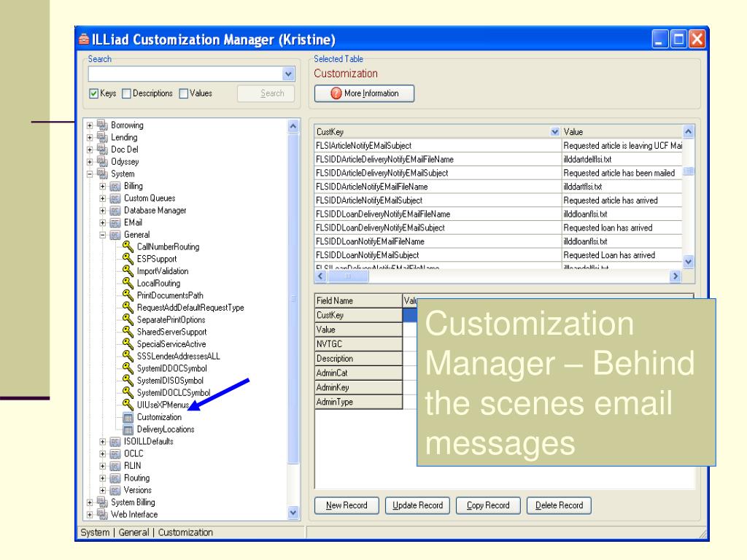This screenshot has width=747, height=560.
Task: Select the SharedServerSupport key
Action: 171,332
